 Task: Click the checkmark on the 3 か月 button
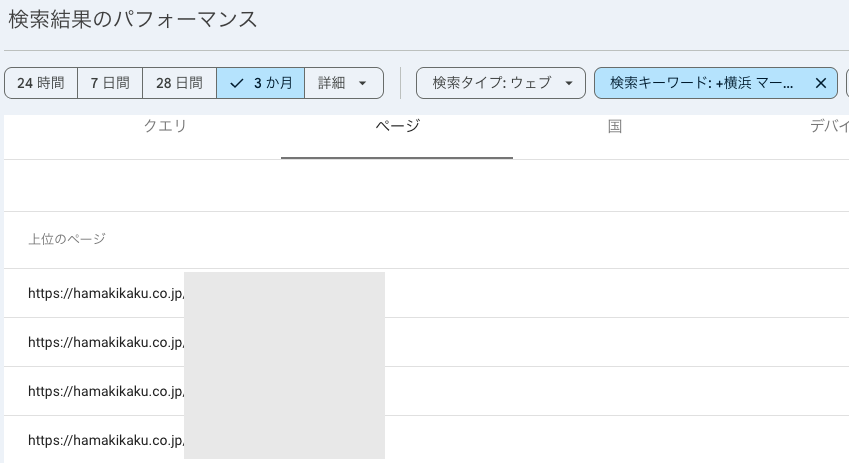coord(236,83)
